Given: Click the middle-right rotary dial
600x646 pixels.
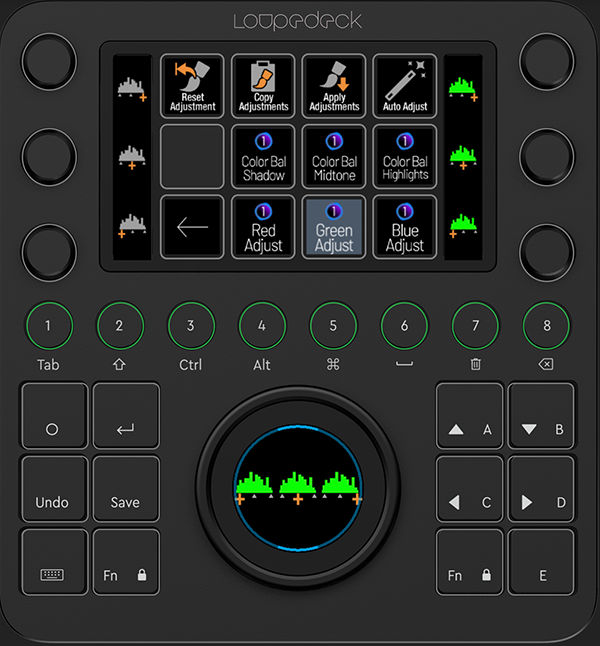Looking at the screenshot, I should pyautogui.click(x=547, y=157).
